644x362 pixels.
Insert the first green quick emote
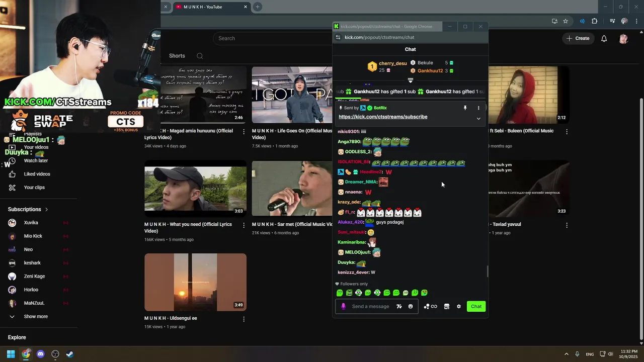pos(340,293)
